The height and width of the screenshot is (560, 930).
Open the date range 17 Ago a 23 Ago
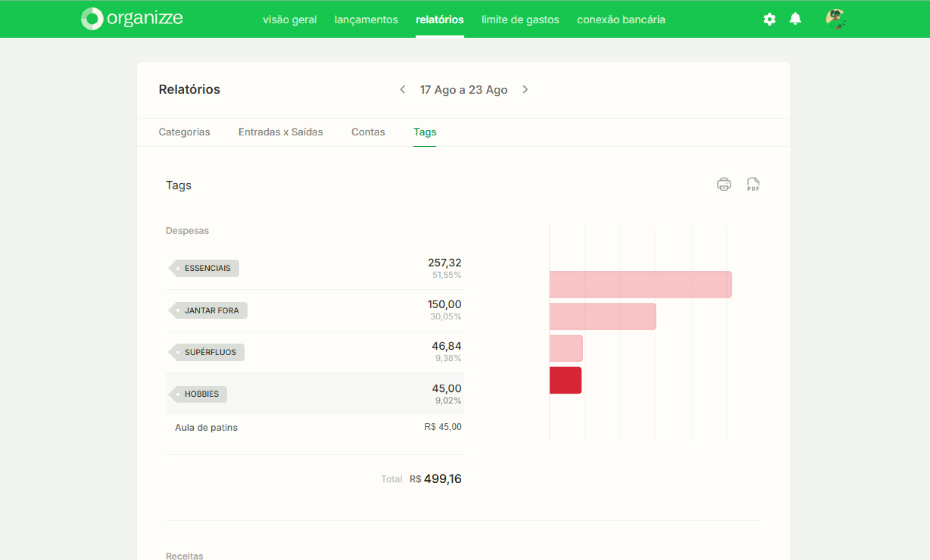click(464, 90)
